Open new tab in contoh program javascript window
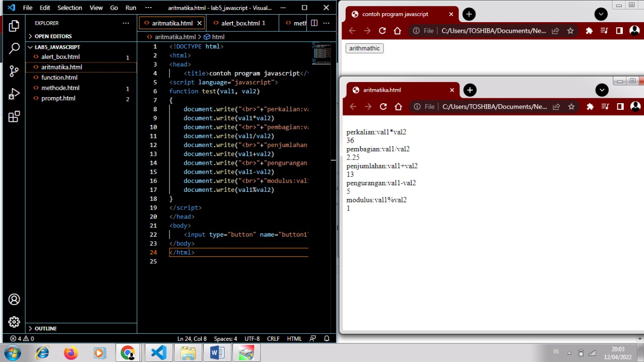Image resolution: width=644 pixels, height=362 pixels. 469,14
